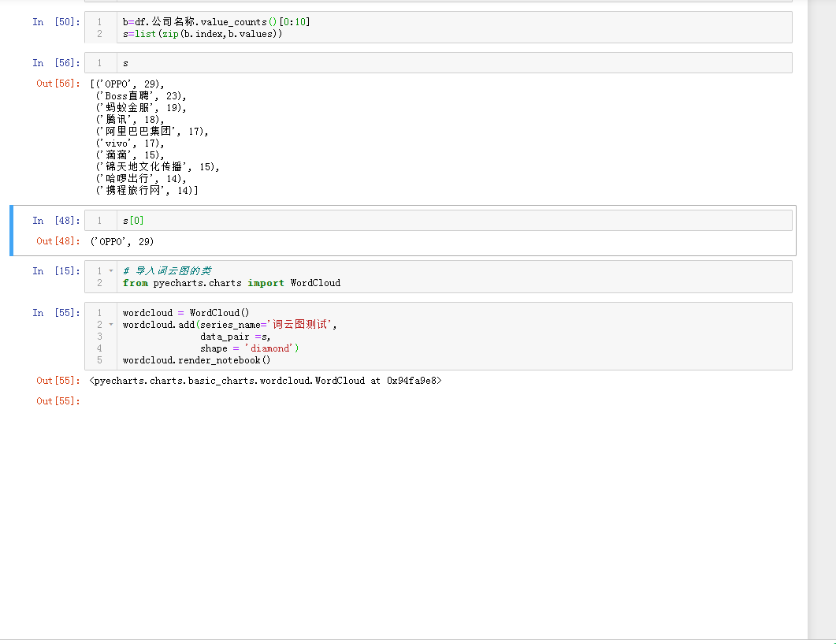The height and width of the screenshot is (644, 836).
Task: Click WordCloud object repr output text
Action: pyautogui.click(x=266, y=381)
